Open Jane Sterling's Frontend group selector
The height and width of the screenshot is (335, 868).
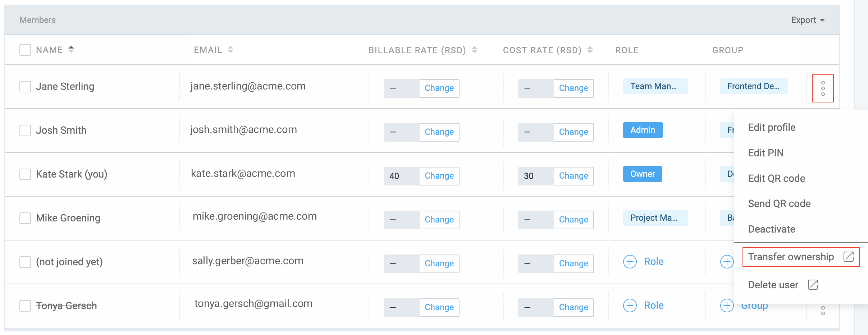pos(753,86)
